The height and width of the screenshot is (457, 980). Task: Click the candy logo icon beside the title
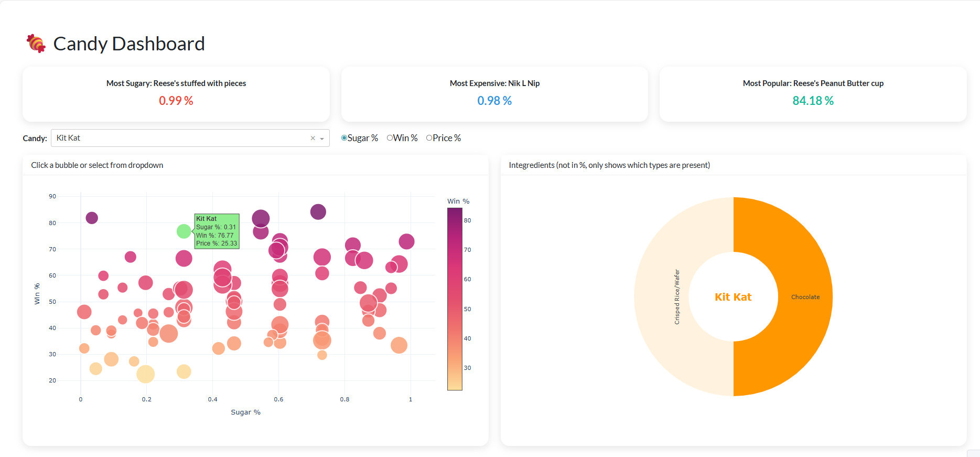tap(36, 44)
